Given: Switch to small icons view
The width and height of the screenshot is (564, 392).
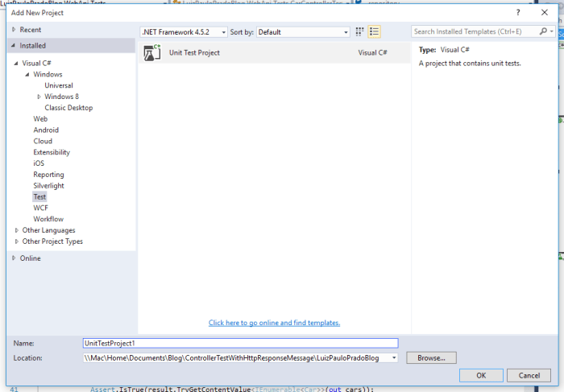Looking at the screenshot, I should (x=361, y=32).
